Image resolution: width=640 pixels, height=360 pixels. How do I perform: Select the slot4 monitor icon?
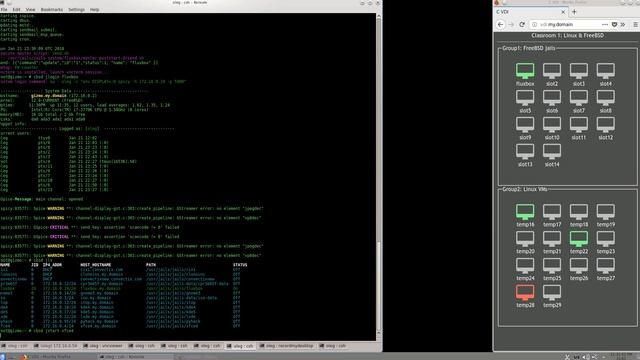pyautogui.click(x=606, y=71)
